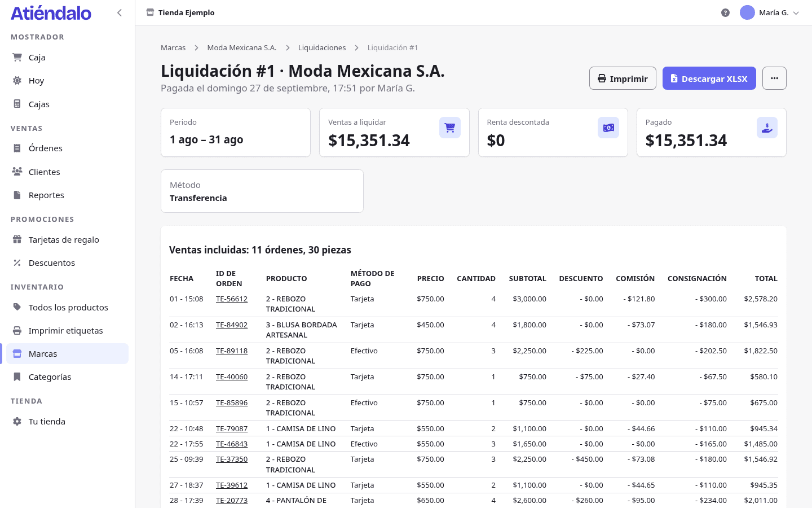The width and height of the screenshot is (812, 508).
Task: Expand the María G. account dropdown
Action: 796,13
